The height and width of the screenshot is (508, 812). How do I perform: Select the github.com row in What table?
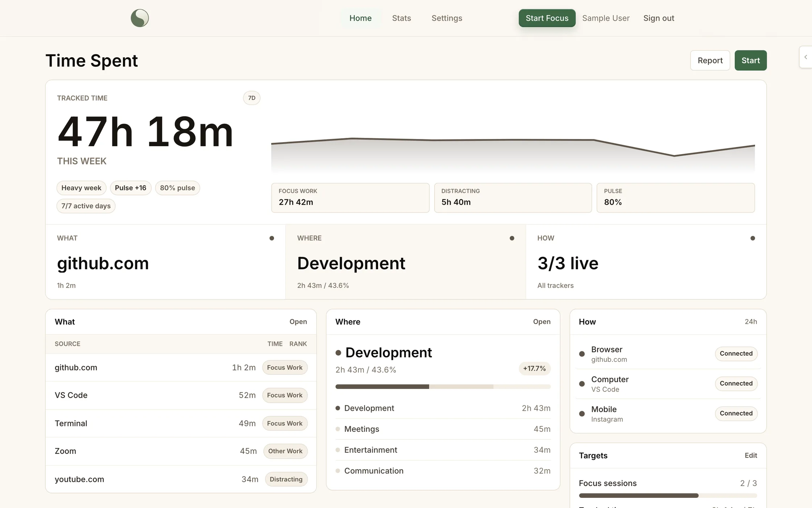(181, 368)
